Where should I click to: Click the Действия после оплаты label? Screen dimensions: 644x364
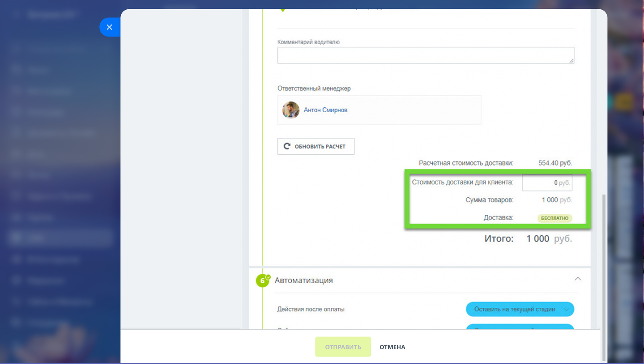click(x=311, y=309)
